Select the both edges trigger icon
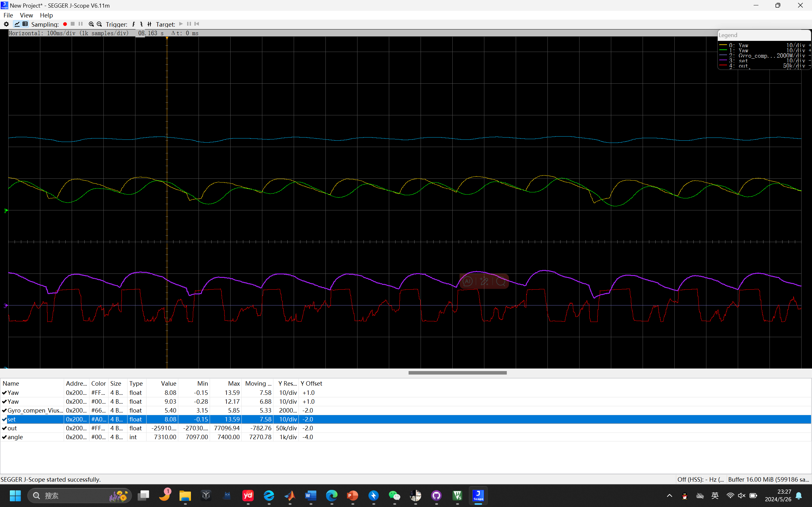 point(149,24)
